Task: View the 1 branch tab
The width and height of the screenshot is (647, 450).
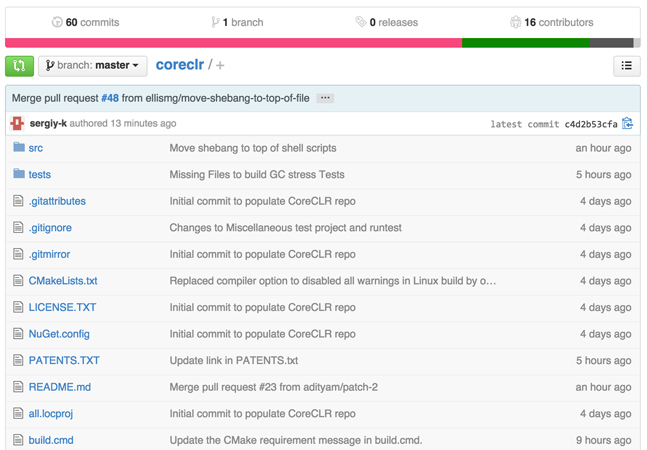Action: 237,22
